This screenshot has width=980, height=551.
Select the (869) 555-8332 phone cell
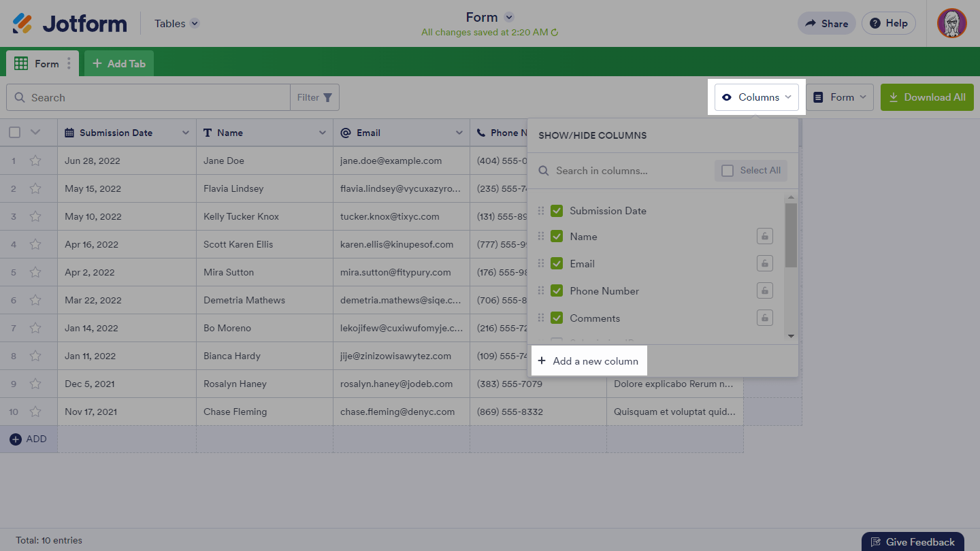pos(538,412)
